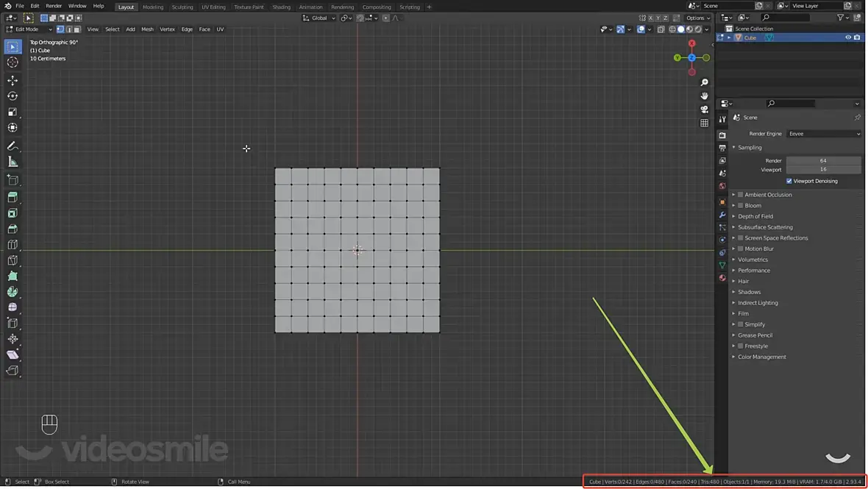Enable the Simplify checkbox
Viewport: 868px width, 489px height.
pos(740,324)
